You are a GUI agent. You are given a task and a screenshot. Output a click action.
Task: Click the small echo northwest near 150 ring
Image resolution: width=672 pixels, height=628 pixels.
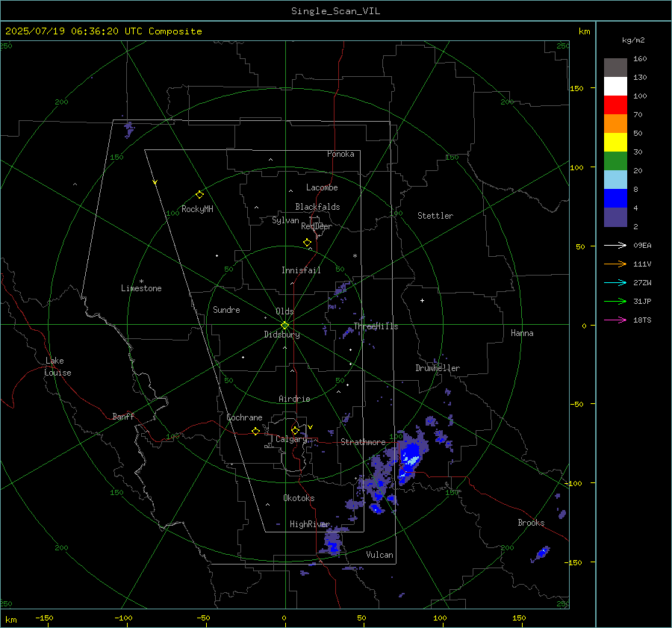[128, 129]
